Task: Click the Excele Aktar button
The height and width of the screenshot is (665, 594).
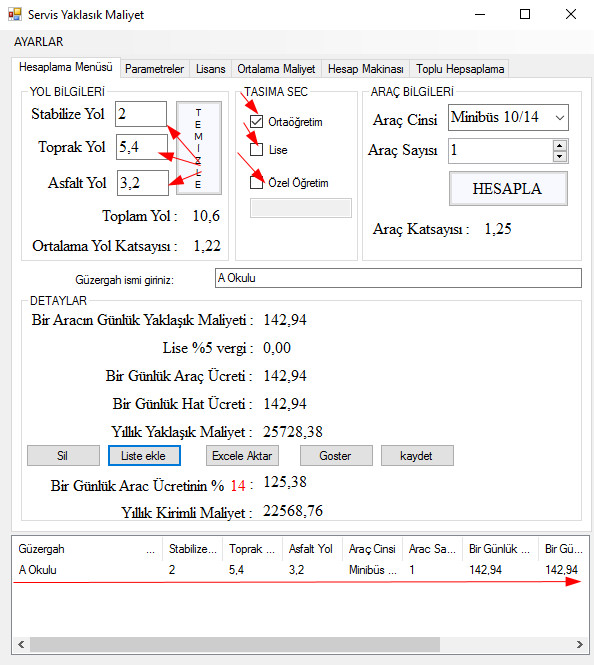Action: 242,455
